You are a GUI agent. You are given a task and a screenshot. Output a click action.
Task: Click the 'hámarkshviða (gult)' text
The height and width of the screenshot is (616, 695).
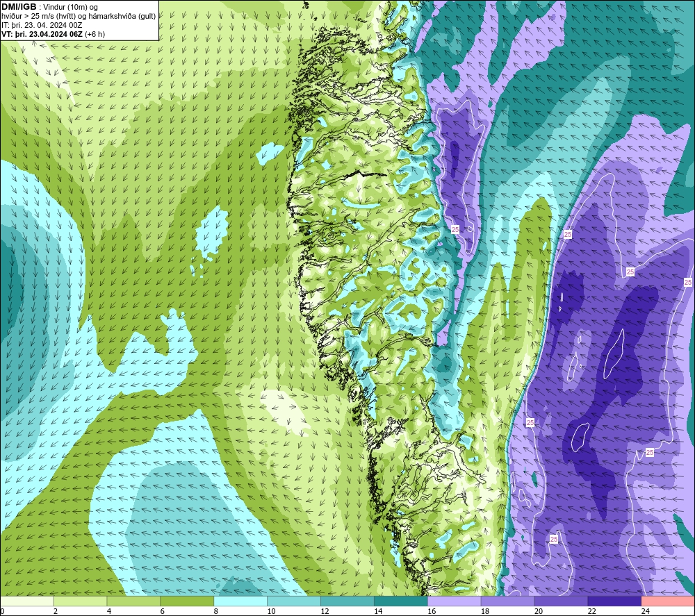pyautogui.click(x=124, y=17)
